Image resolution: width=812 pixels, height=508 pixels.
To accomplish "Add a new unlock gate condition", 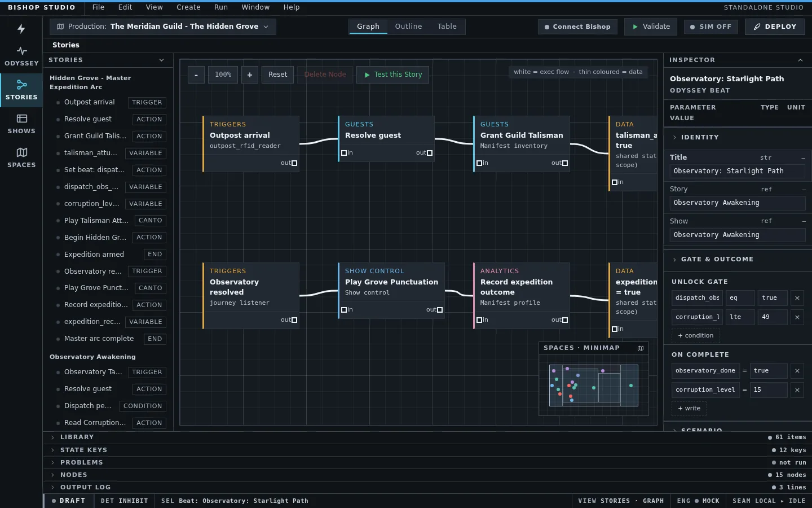I will tap(695, 336).
